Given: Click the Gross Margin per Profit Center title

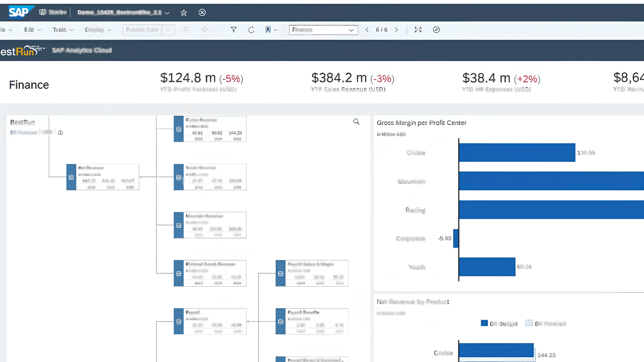Looking at the screenshot, I should [x=421, y=123].
